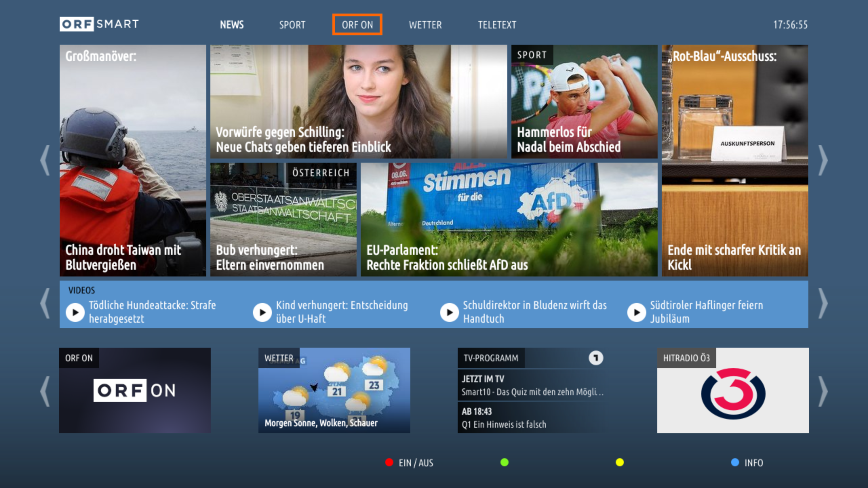
Task: Open the Hitradio Ö3 logo tile
Action: click(x=733, y=393)
